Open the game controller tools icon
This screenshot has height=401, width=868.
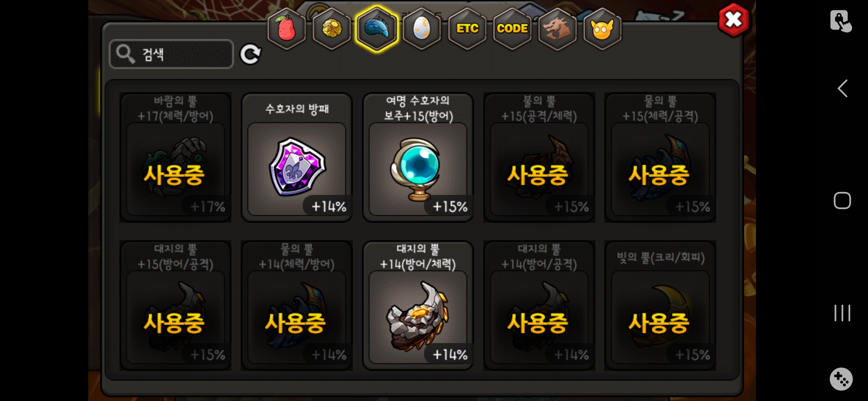pyautogui.click(x=841, y=379)
